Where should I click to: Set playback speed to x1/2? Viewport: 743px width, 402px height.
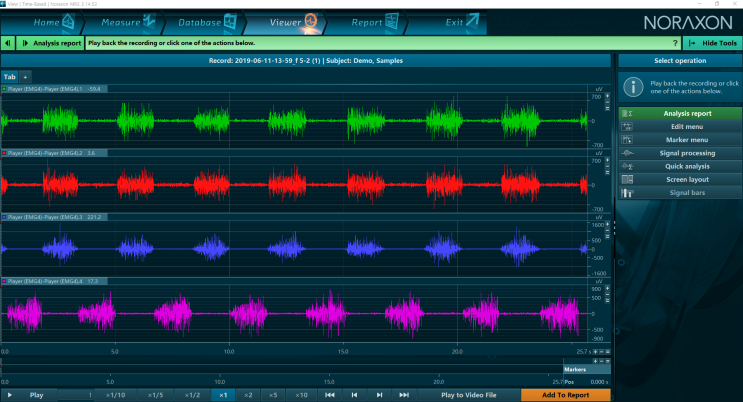coord(192,395)
